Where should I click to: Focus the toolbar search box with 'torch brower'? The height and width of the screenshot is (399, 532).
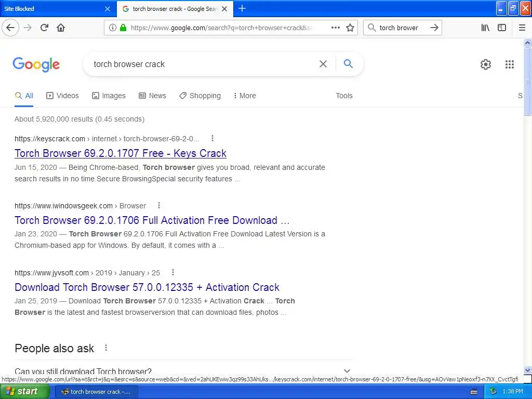coord(399,28)
